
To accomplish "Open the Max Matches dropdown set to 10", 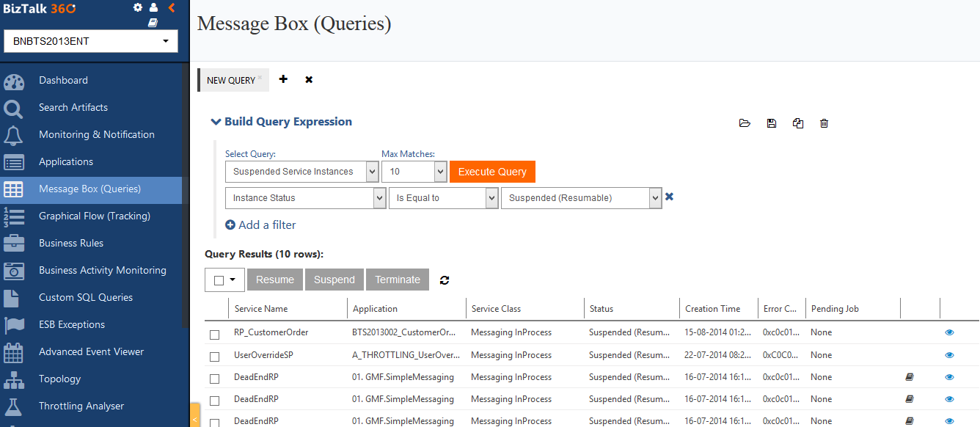I will tap(414, 172).
